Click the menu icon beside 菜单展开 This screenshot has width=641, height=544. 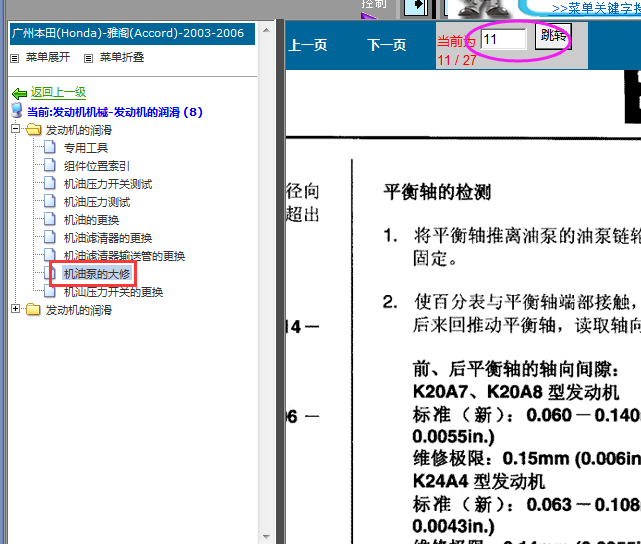point(15,58)
